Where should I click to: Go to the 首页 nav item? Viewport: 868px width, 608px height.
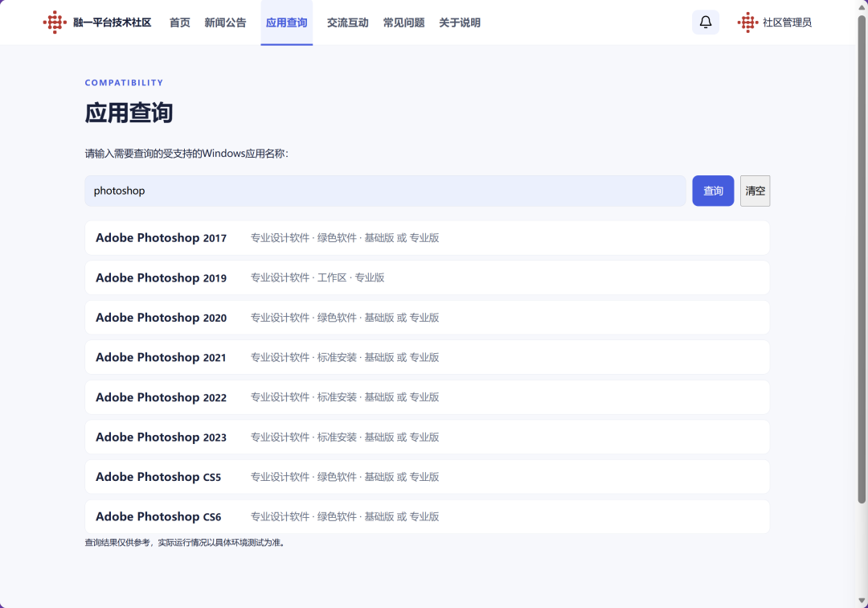click(179, 23)
